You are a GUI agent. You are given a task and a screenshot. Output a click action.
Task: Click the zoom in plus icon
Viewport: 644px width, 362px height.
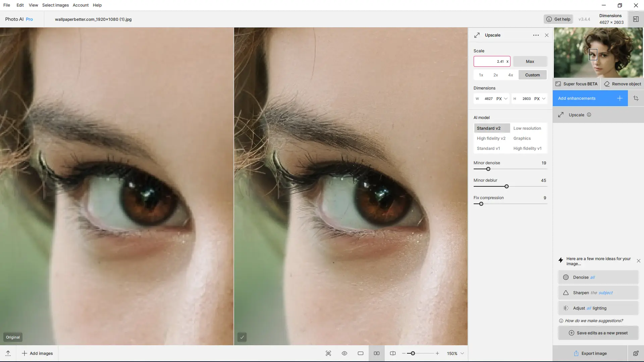(437, 353)
